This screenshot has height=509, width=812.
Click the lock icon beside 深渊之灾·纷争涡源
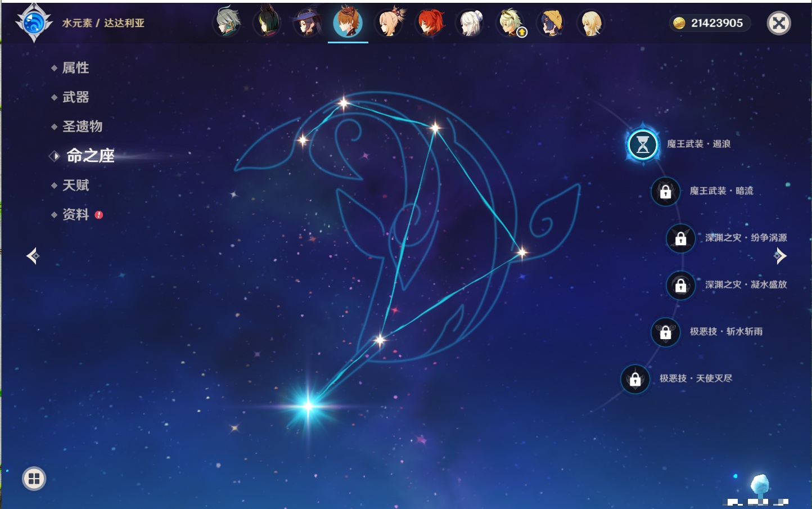[x=680, y=238]
